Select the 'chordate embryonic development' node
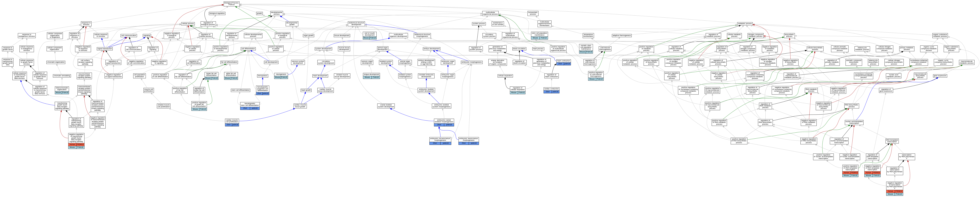980x197 pixels. (426, 75)
